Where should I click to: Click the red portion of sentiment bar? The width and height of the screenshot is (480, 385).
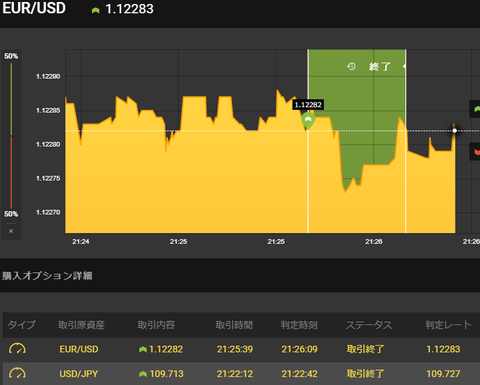point(11,172)
